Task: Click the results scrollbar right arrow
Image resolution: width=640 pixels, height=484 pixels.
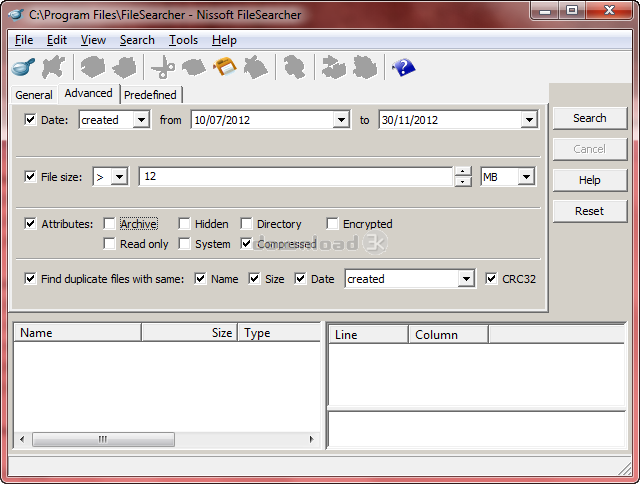Action: coord(311,440)
